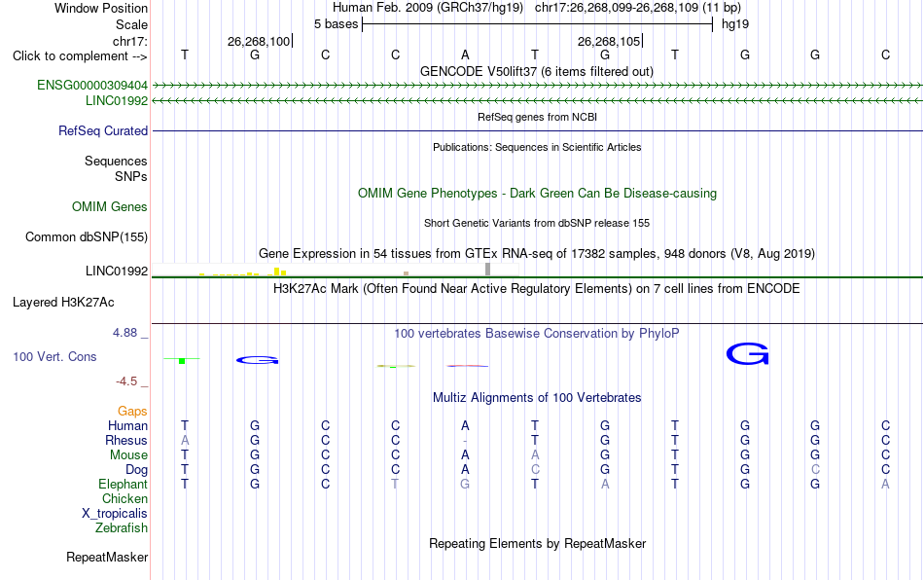Viewport: 924px width, 580px height.
Task: Click the chr17:26,268,099-26,268,109 position text
Action: point(617,8)
